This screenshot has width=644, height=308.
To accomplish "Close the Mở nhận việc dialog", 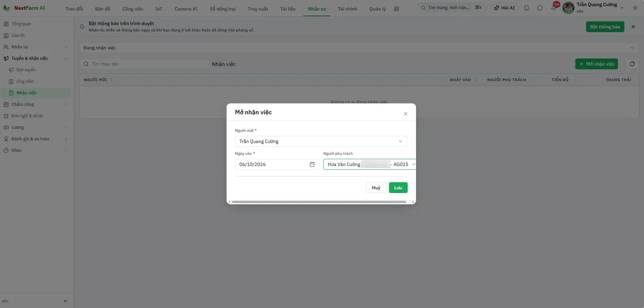I will click(405, 114).
